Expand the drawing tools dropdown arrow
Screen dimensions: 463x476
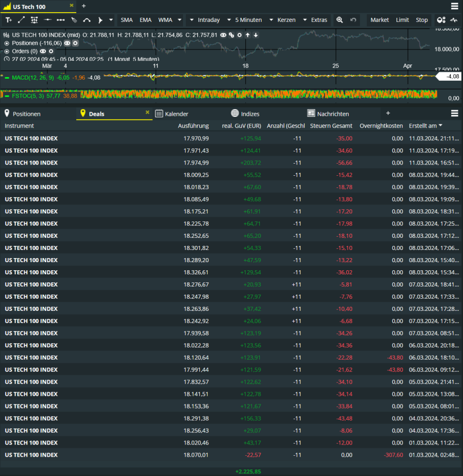[111, 20]
